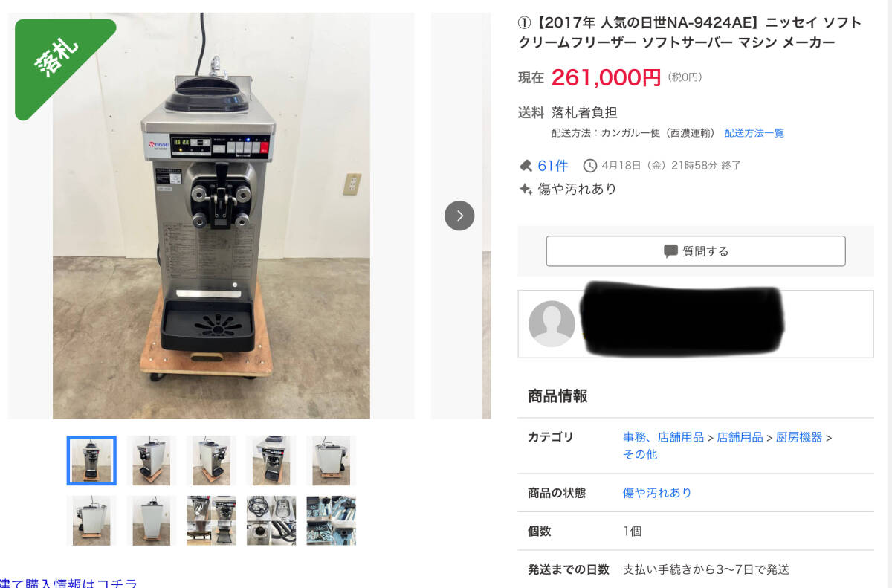
Task: Open the 購入情報はコチラ link
Action: pos(68,582)
